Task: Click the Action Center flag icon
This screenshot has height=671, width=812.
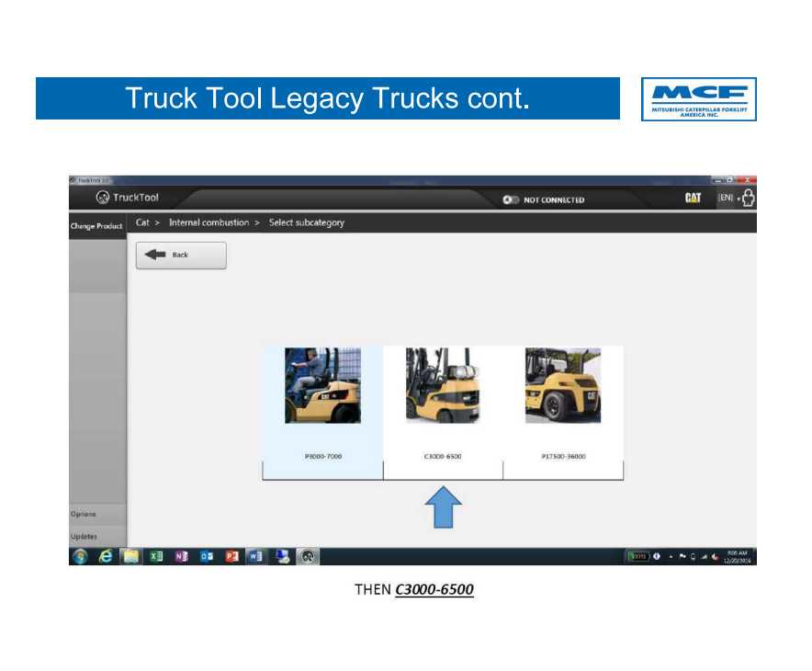Action: pos(682,556)
